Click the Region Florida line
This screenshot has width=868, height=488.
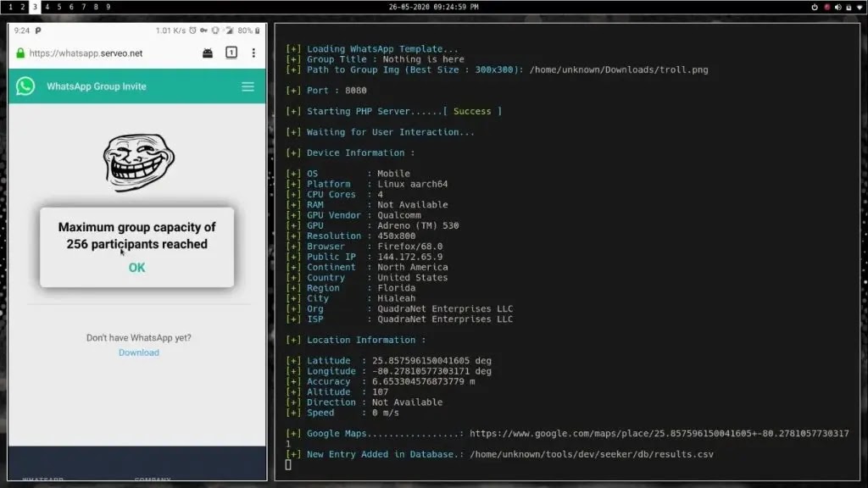point(350,288)
